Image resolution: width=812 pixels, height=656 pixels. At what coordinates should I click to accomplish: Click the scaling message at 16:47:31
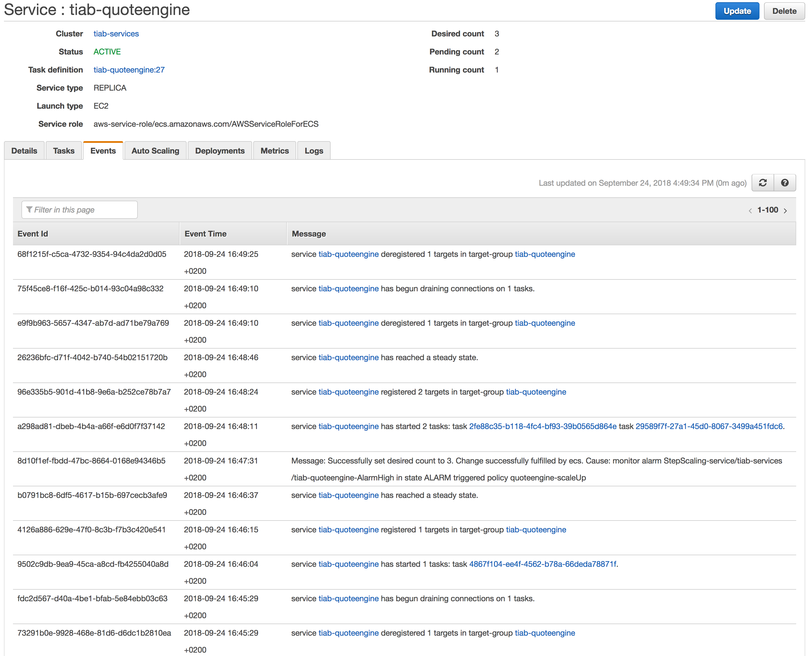(536, 469)
